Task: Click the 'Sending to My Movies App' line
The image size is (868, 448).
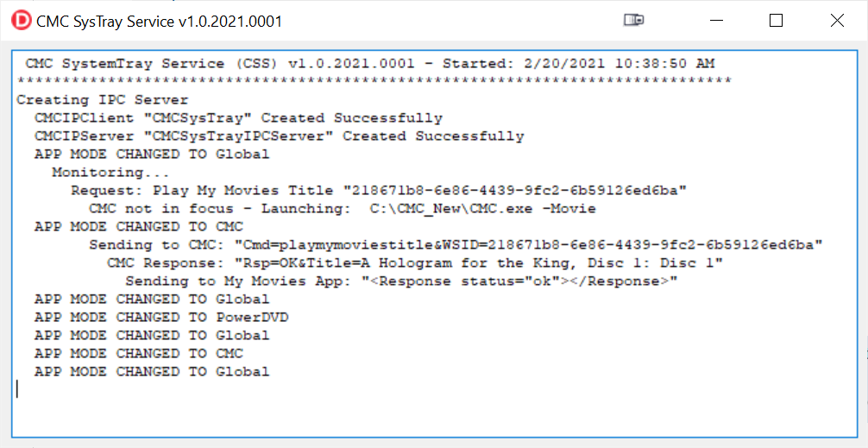Action: (x=401, y=281)
